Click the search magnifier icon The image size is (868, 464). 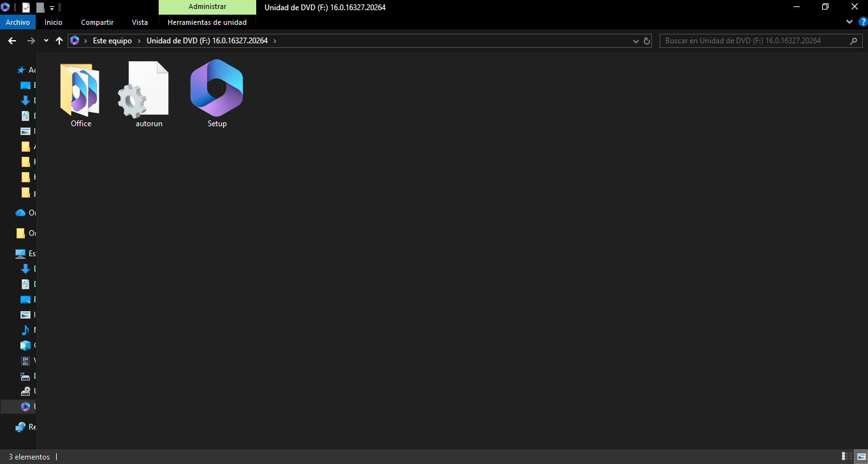(855, 41)
